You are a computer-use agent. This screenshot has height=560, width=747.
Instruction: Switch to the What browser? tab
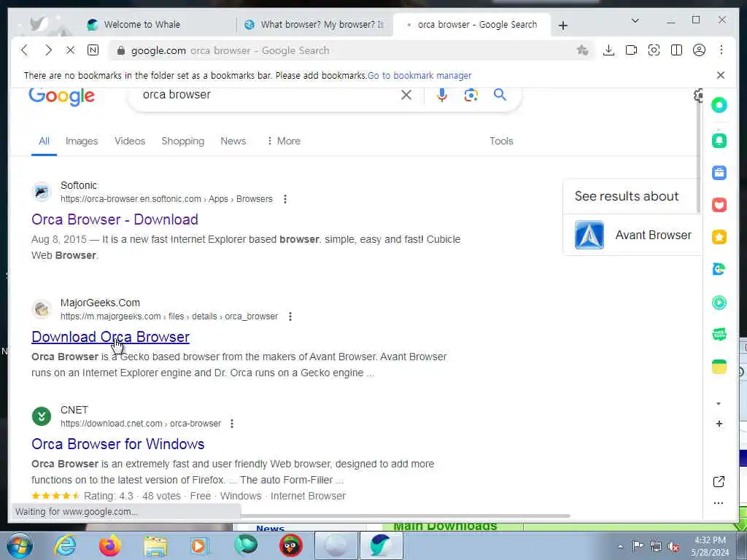click(314, 25)
